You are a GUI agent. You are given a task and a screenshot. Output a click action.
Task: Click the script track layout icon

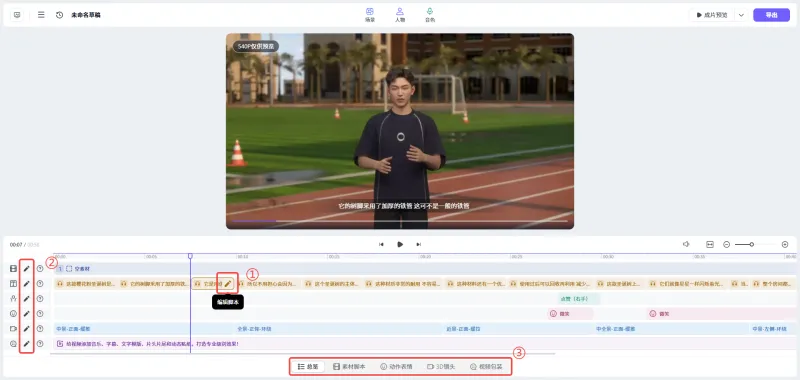coord(13,284)
